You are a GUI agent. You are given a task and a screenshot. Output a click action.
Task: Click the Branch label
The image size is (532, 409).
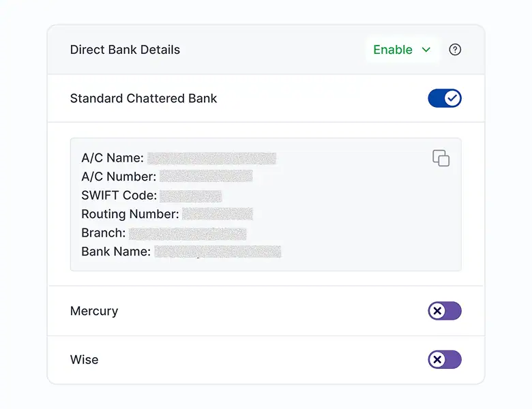click(x=103, y=233)
